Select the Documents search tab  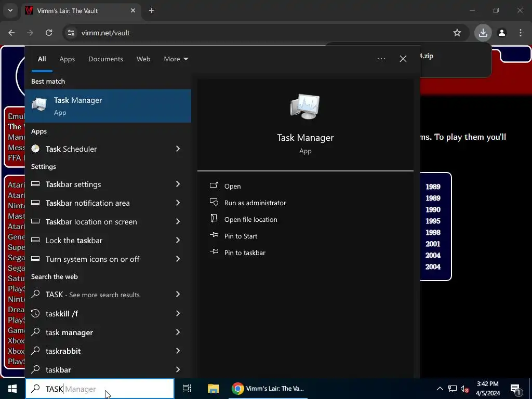click(x=105, y=59)
